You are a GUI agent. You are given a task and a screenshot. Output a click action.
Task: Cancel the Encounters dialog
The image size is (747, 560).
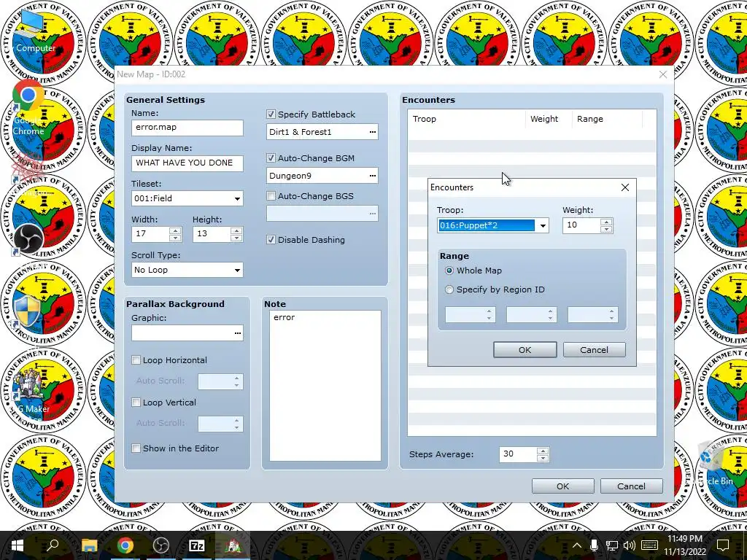click(594, 349)
